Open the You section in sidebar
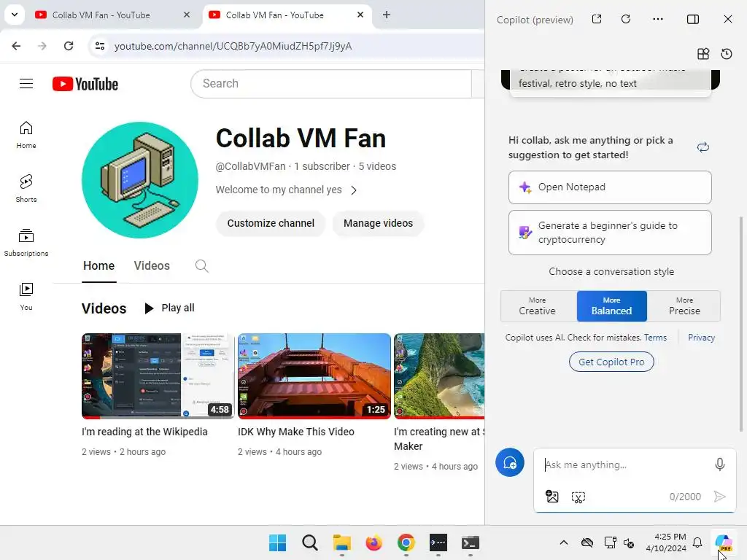Image resolution: width=747 pixels, height=560 pixels. point(26,297)
